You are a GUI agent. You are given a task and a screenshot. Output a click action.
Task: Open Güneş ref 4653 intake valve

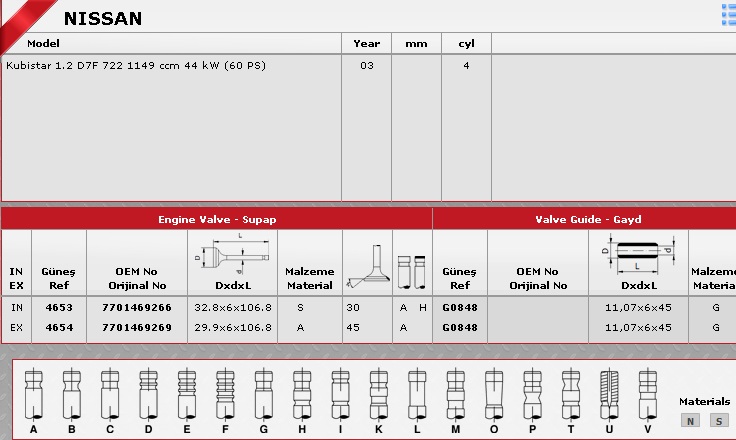click(x=59, y=307)
